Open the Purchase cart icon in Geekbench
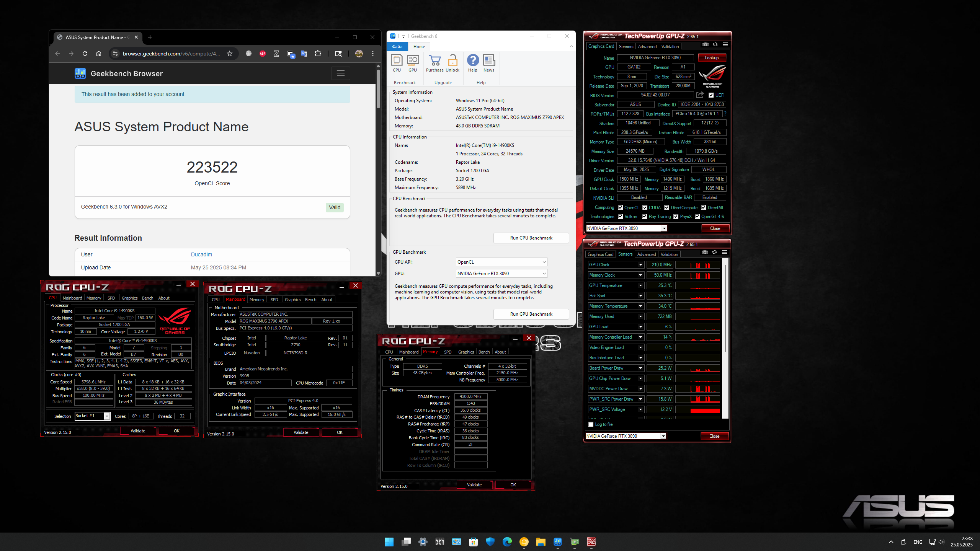 pos(435,63)
